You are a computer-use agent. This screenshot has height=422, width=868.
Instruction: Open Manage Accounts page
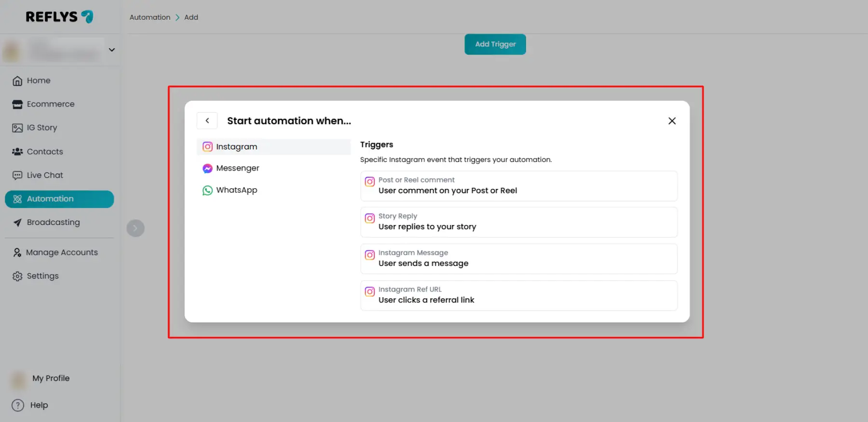(61, 252)
